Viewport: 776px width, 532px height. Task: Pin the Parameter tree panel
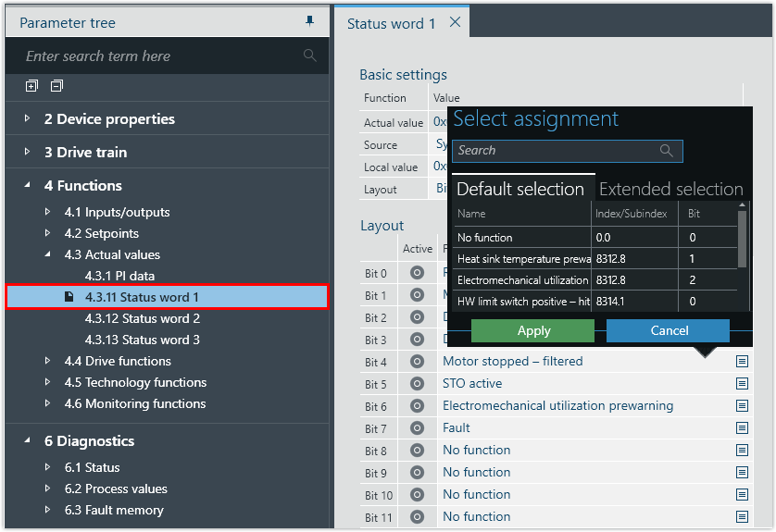point(309,22)
